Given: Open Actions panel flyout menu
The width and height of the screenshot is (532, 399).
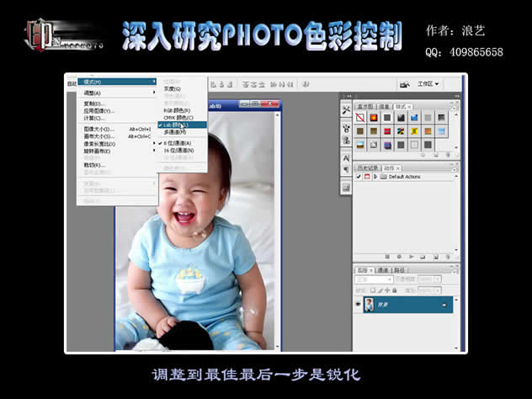Looking at the screenshot, I should [x=454, y=168].
